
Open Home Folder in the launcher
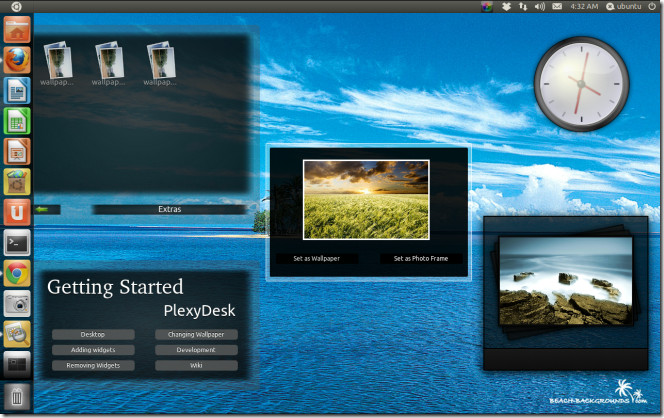(17, 30)
